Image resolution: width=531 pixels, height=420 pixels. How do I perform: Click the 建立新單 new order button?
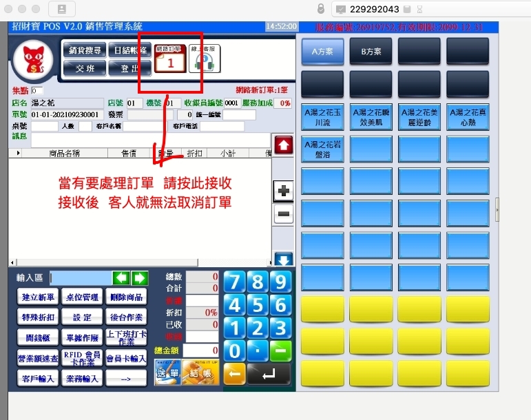pyautogui.click(x=38, y=297)
